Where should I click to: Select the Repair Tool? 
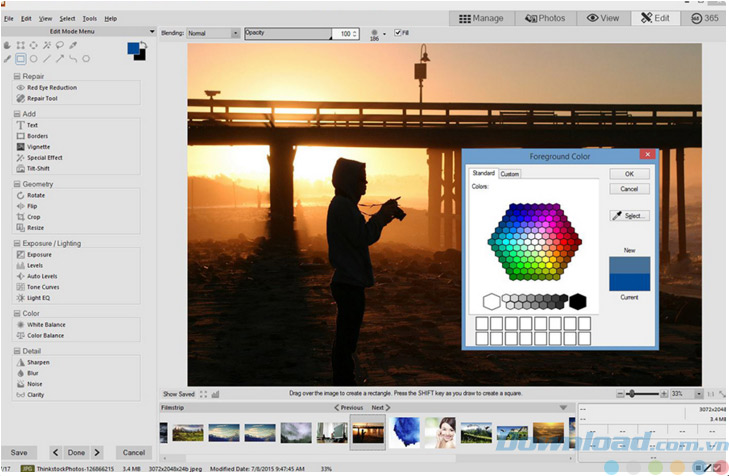pyautogui.click(x=43, y=99)
